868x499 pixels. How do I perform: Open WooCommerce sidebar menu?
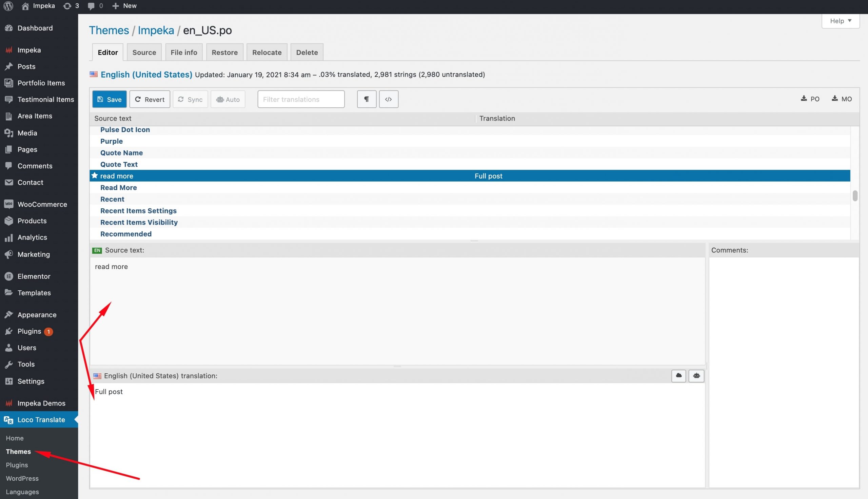(x=42, y=204)
